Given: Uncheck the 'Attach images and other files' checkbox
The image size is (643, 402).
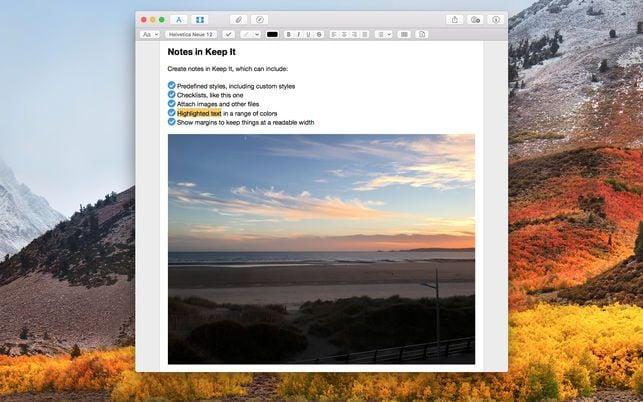Looking at the screenshot, I should [171, 104].
